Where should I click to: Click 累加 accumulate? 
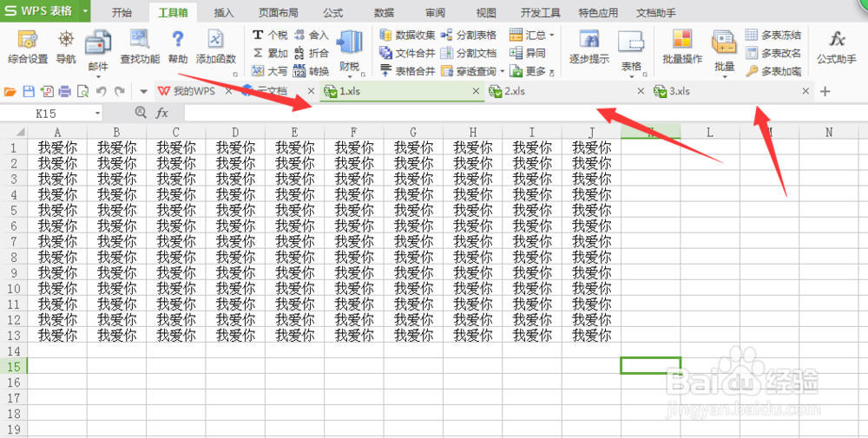pos(270,53)
